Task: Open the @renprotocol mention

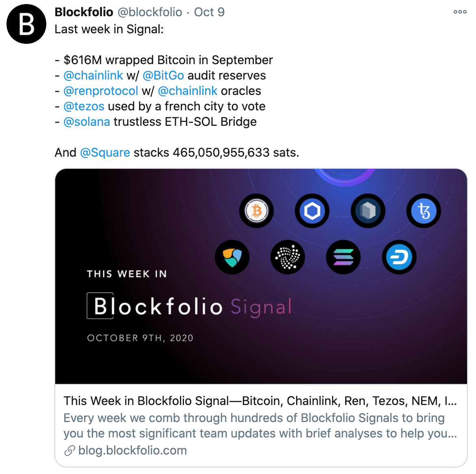Action: click(101, 90)
